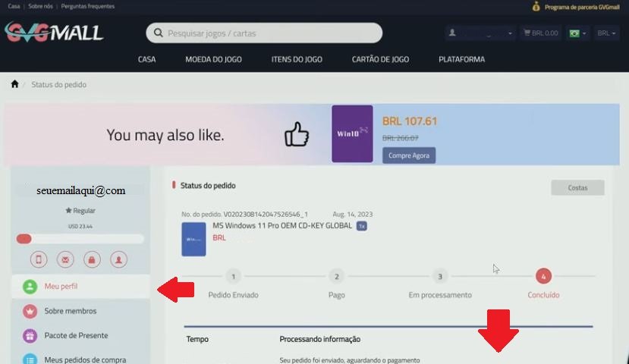Click MS Windows 11 Pro OEM CD-KEY title
The image size is (629, 364).
pos(282,226)
